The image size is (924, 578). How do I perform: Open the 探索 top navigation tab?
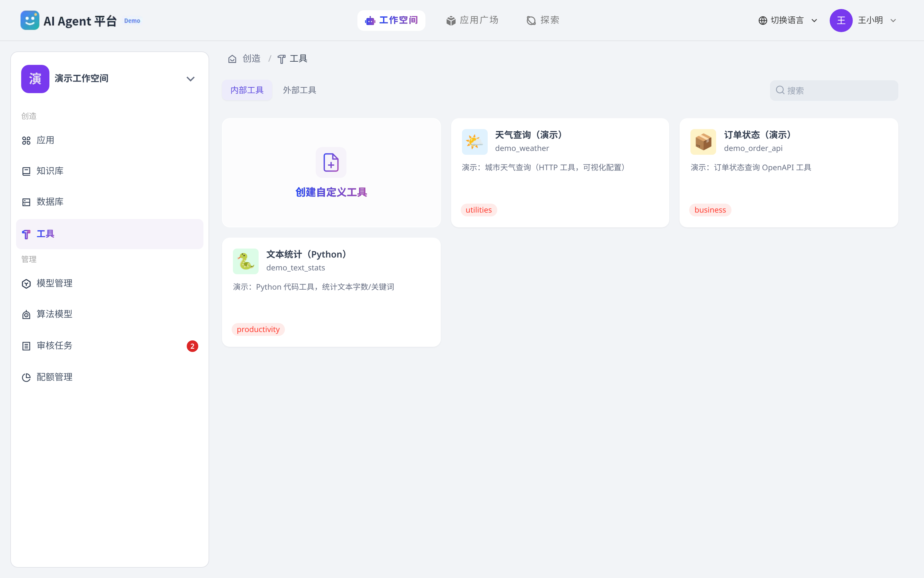(543, 20)
